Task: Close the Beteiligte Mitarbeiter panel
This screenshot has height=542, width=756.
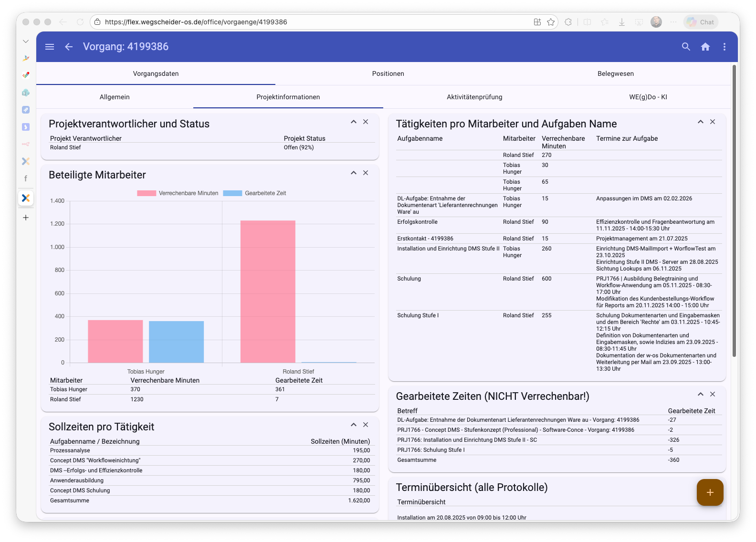Action: point(366,173)
